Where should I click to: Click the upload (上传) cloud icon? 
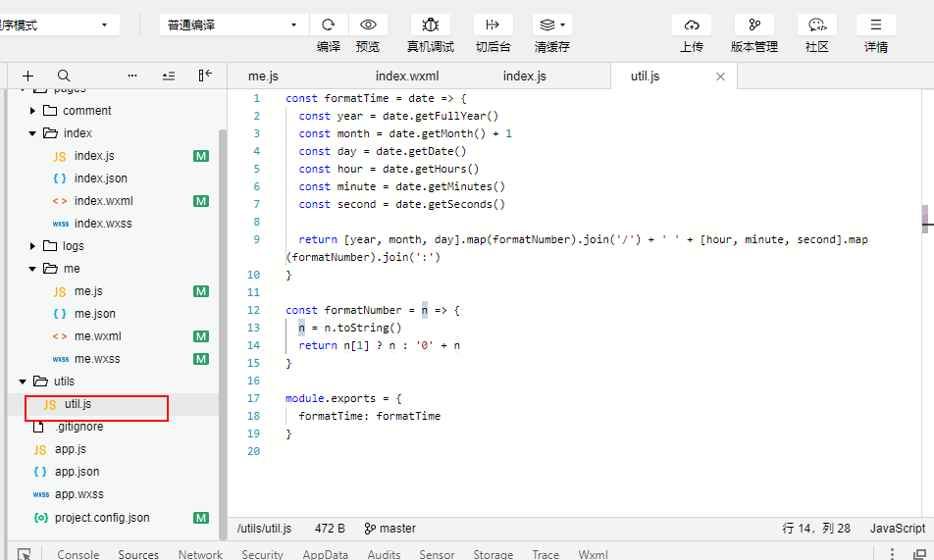(692, 25)
